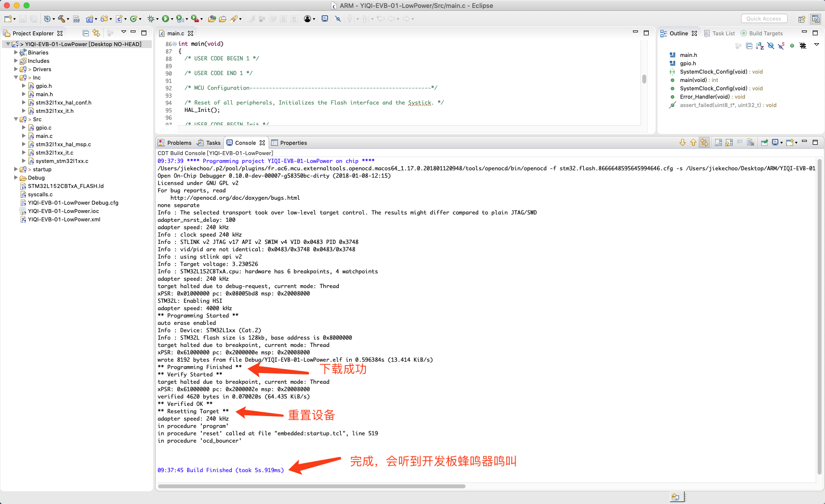Expand the Drivers folder

tap(16, 69)
